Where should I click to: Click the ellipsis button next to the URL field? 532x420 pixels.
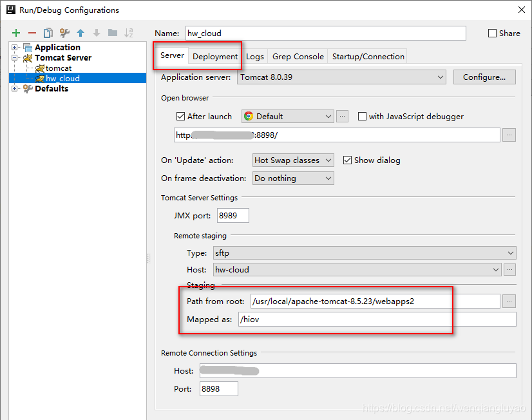point(509,135)
